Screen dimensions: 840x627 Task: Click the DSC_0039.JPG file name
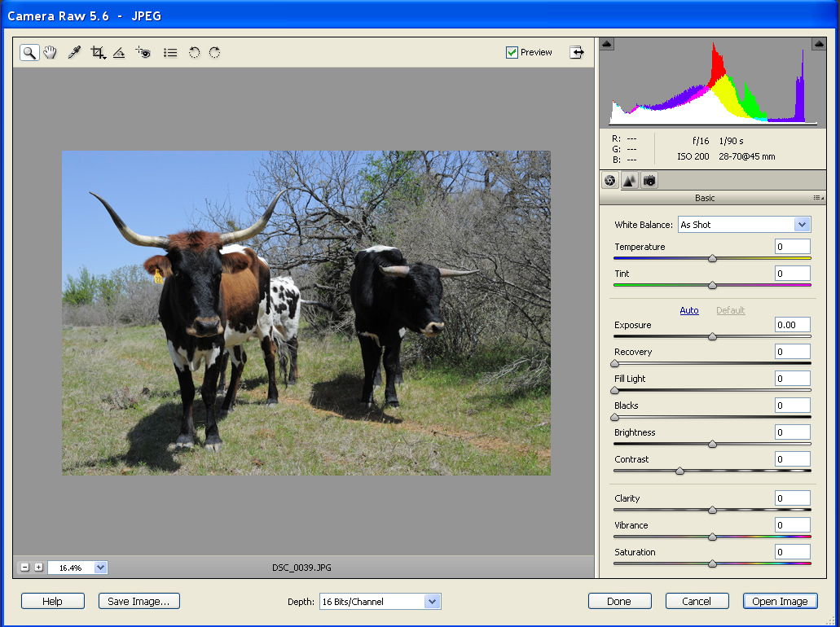(301, 568)
